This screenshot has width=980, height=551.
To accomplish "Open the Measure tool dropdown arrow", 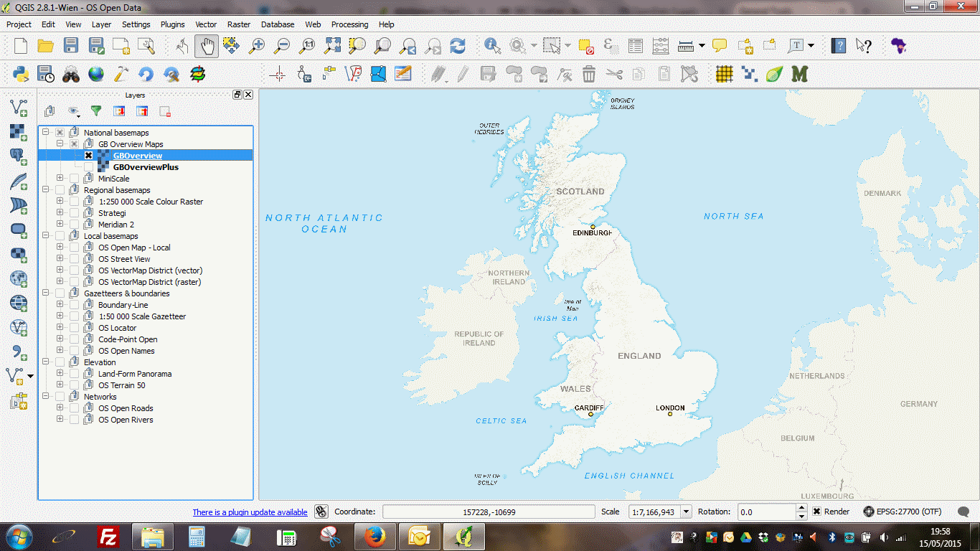I will (702, 46).
